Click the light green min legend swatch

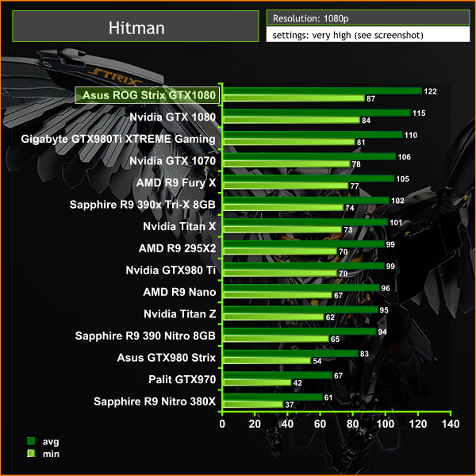31,454
